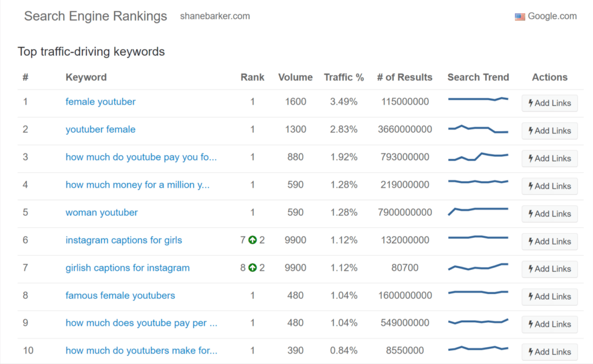This screenshot has height=364, width=593.
Task: Click Add Links for famous female youtubers
Action: [550, 296]
